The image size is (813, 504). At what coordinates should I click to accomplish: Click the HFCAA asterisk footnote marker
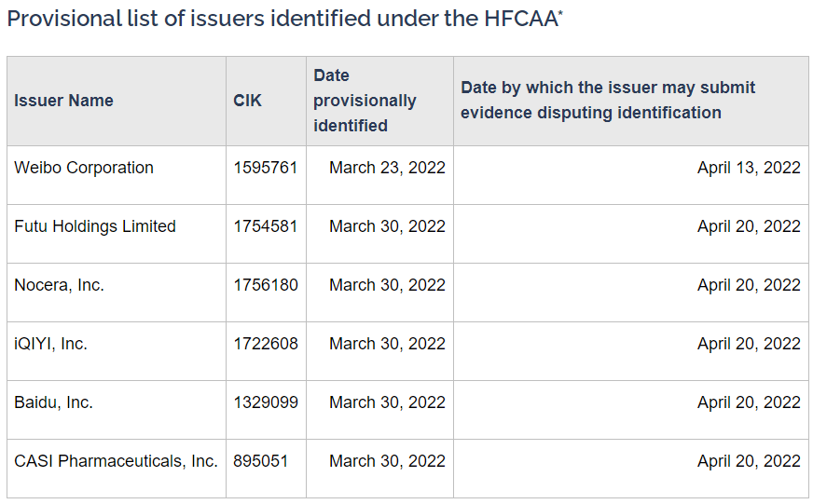tap(560, 12)
